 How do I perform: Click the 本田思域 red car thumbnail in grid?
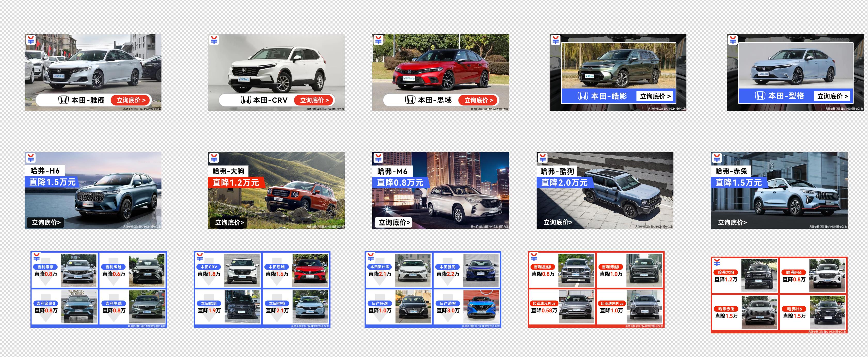310,270
